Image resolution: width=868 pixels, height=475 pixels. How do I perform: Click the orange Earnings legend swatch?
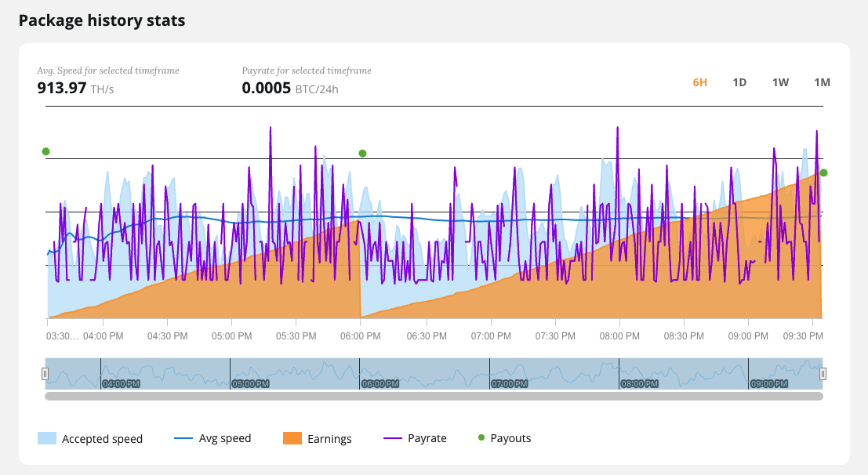coord(292,438)
